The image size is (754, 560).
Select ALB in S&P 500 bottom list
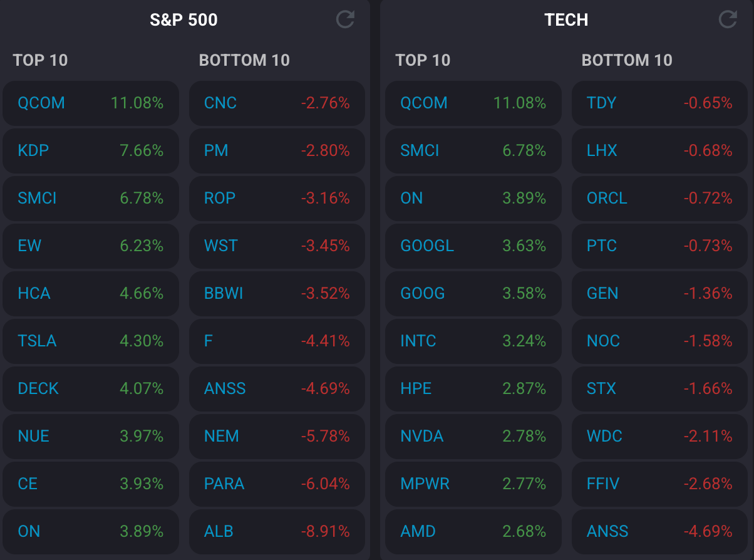point(219,532)
